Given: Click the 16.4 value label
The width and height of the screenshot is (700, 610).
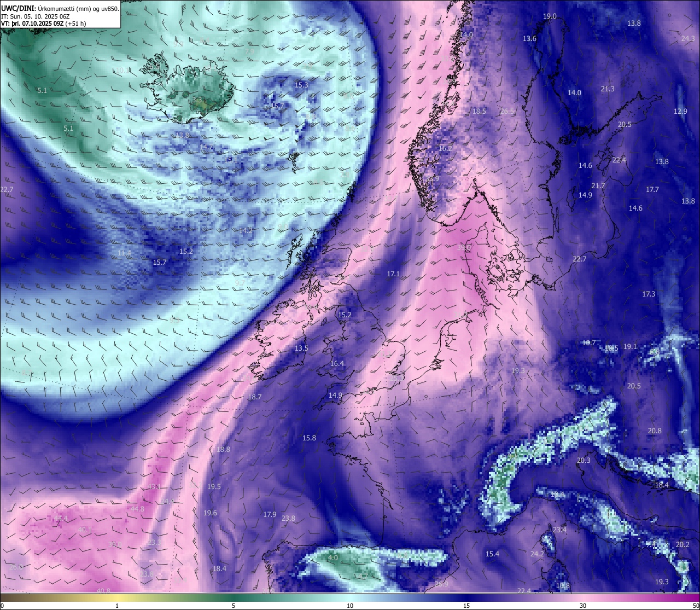Looking at the screenshot, I should point(337,363).
